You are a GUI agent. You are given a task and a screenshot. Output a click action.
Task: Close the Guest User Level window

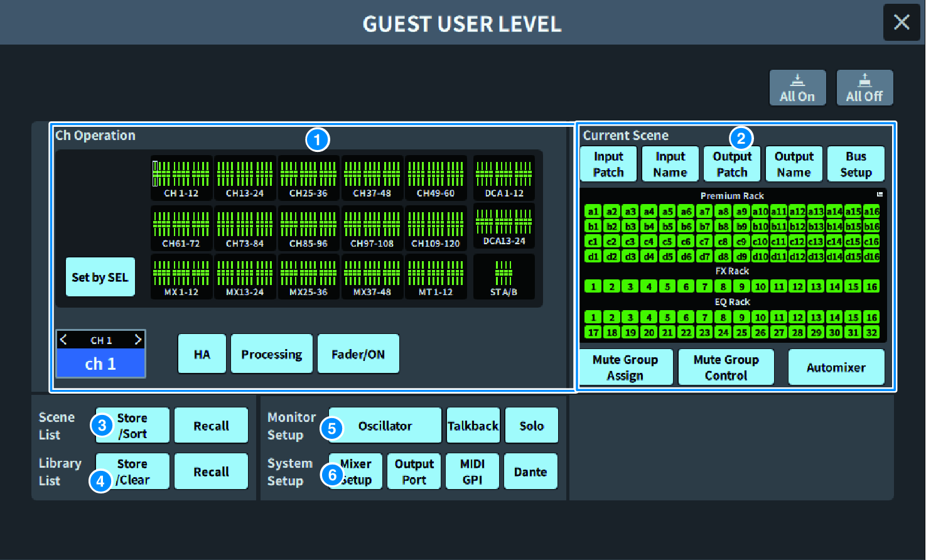coord(902,23)
